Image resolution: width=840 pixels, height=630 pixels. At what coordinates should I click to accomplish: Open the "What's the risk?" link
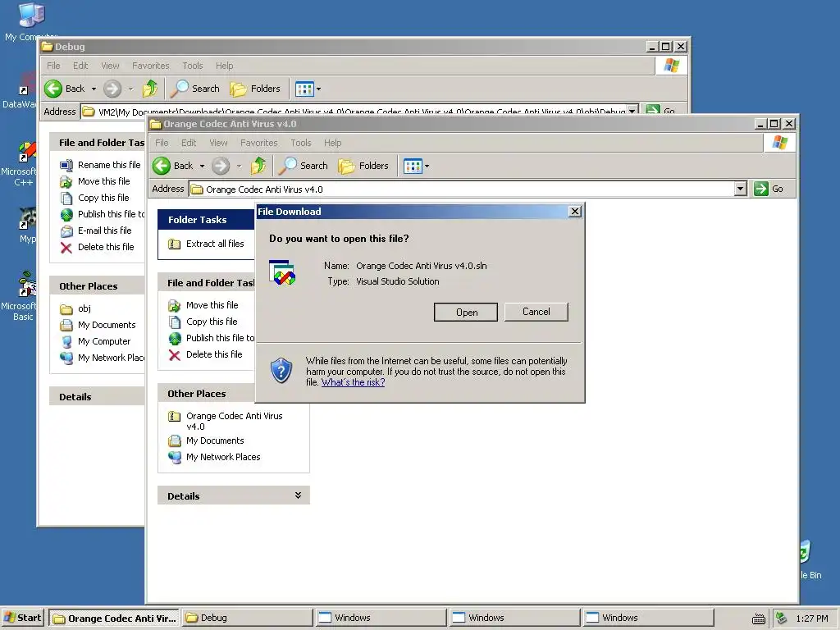(353, 382)
